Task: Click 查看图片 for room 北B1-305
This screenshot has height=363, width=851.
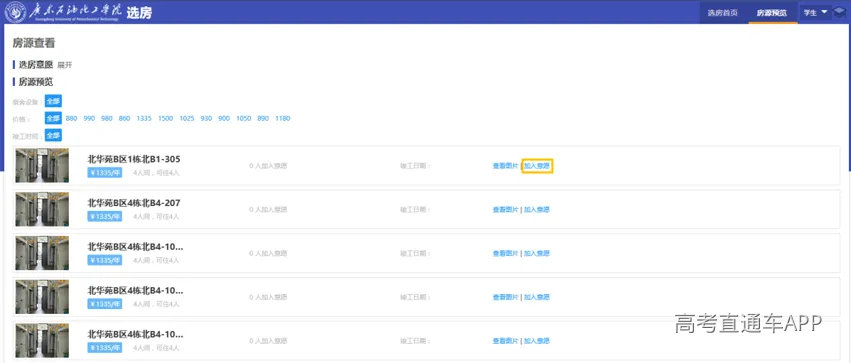Action: [x=505, y=166]
